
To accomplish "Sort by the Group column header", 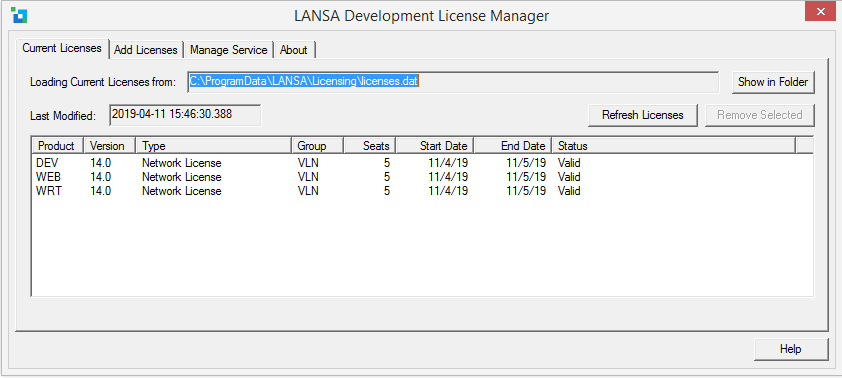I will tap(317, 146).
